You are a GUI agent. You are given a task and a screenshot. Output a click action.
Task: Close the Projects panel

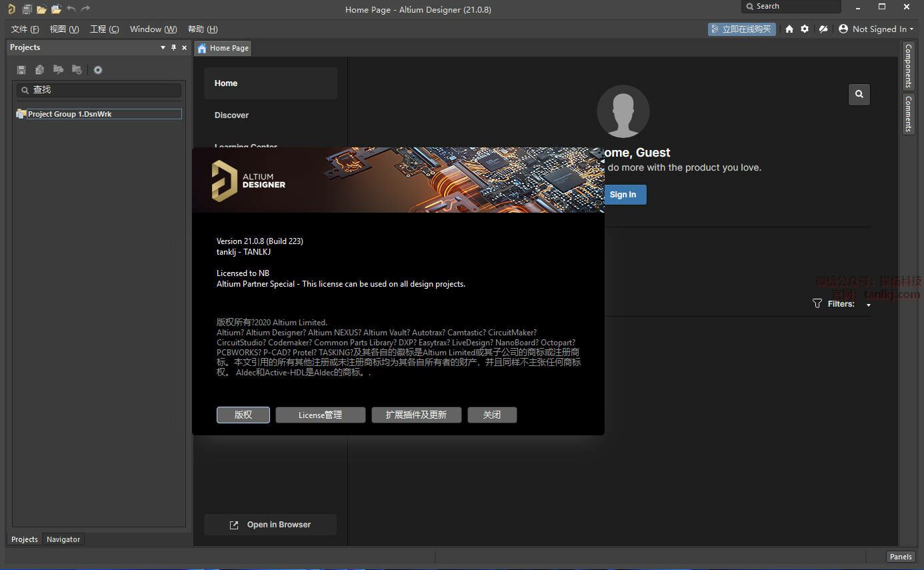(x=185, y=47)
